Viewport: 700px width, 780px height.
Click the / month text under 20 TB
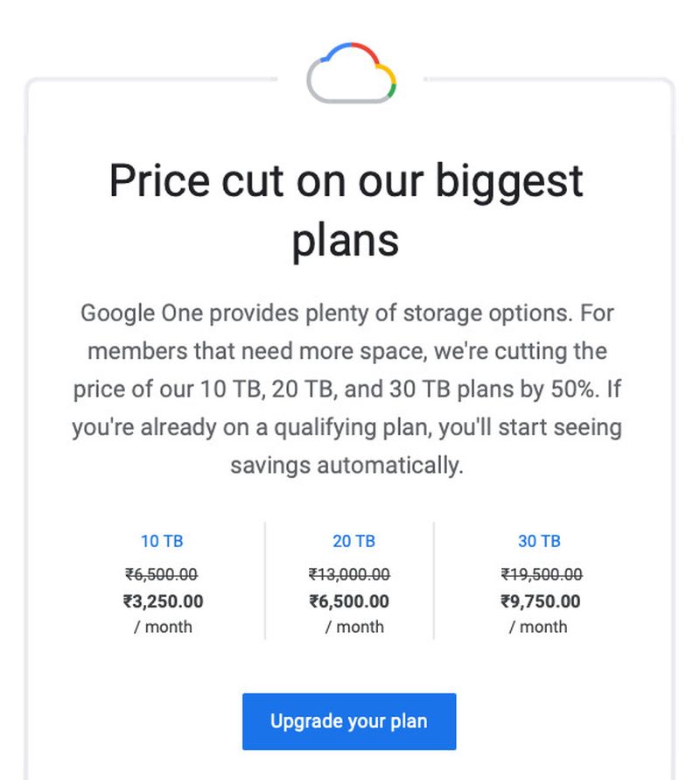(x=354, y=627)
